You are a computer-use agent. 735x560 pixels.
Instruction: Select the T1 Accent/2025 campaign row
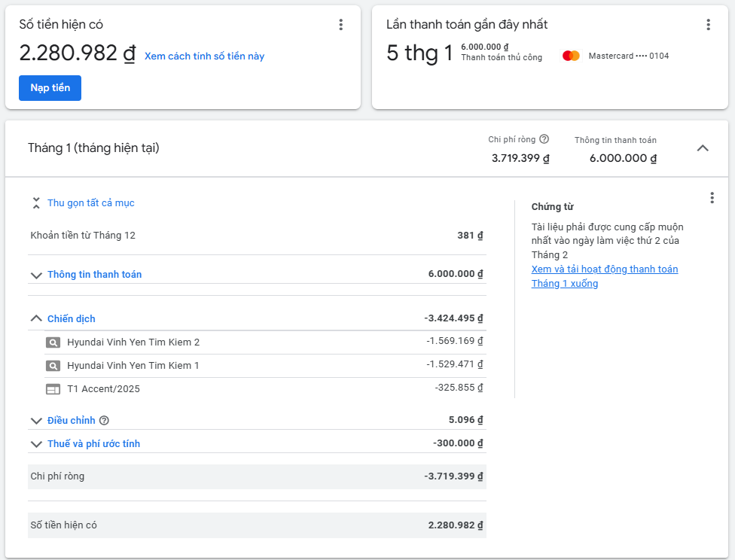coord(103,389)
